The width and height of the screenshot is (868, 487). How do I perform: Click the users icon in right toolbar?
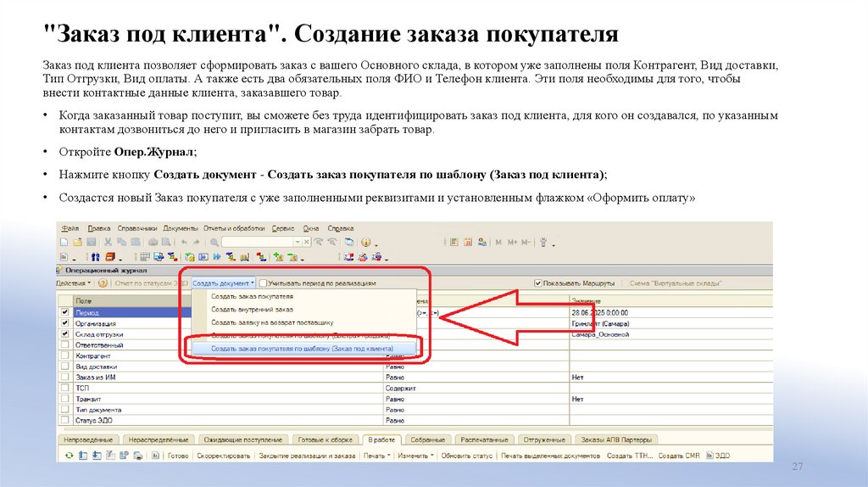coord(482,242)
